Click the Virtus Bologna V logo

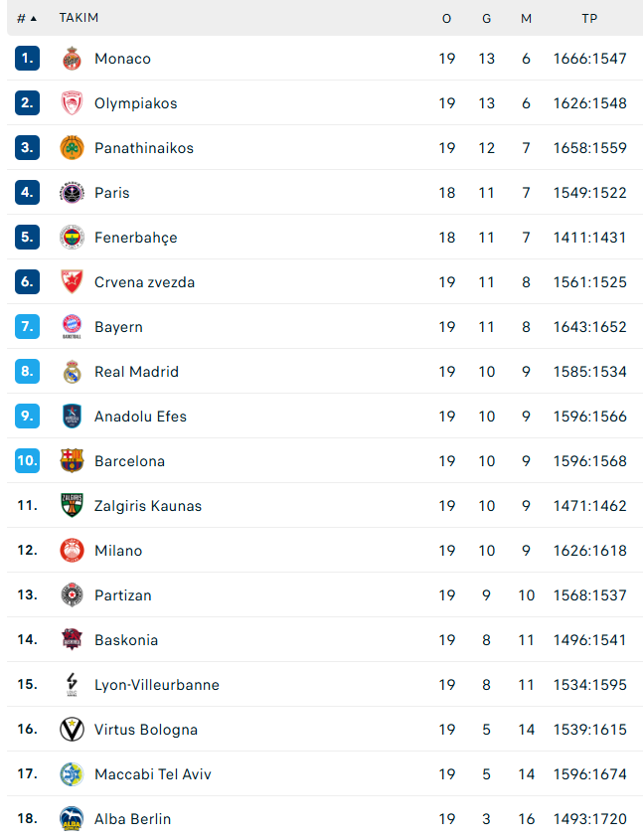(72, 729)
